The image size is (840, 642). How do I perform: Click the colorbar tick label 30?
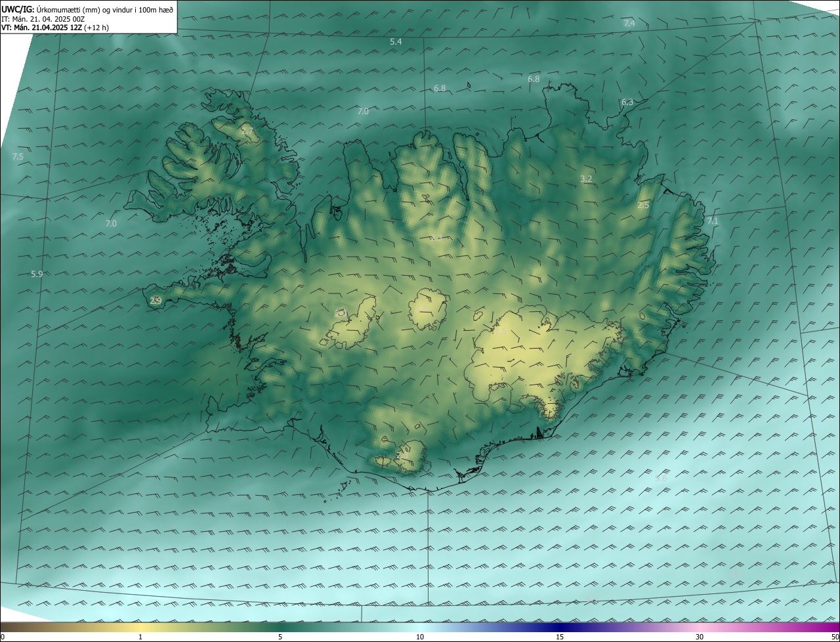(700, 637)
